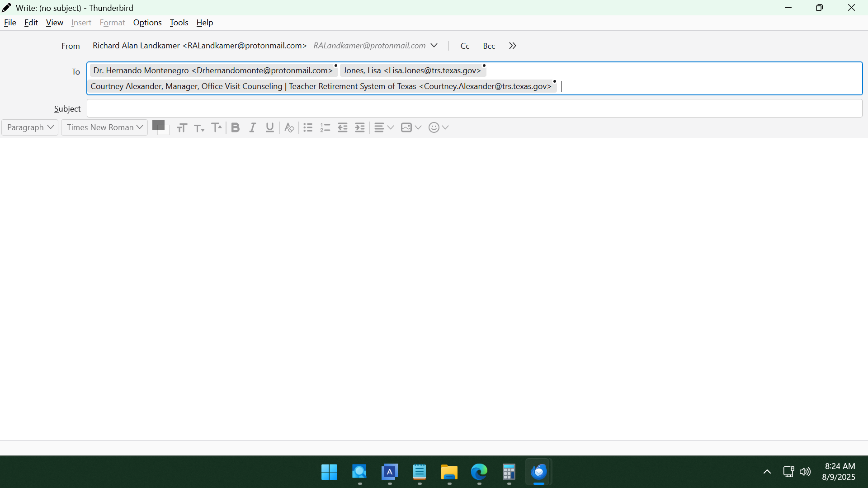This screenshot has width=868, height=488.
Task: Apply a numbered list
Action: point(325,128)
